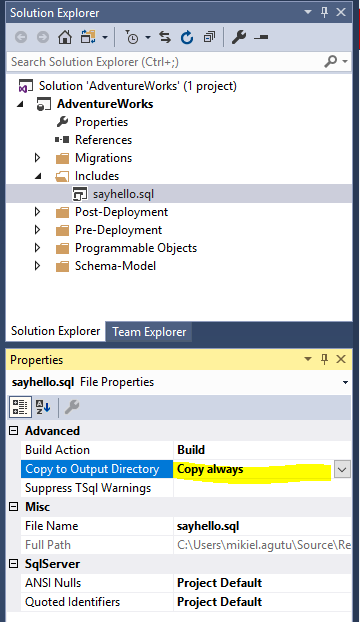
Task: Pin the Solution Explorer panel with auto-hide pin
Action: [324, 13]
